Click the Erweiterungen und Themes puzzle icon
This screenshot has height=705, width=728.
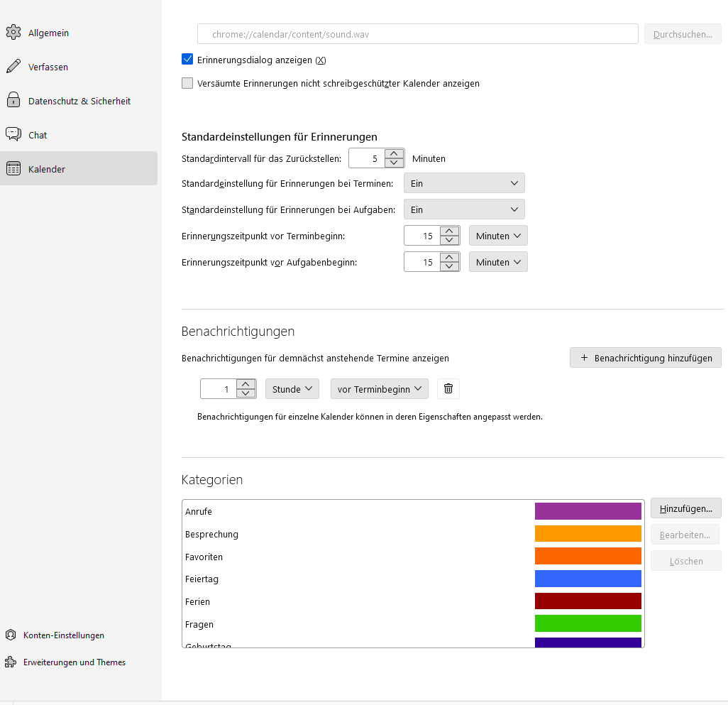11,662
